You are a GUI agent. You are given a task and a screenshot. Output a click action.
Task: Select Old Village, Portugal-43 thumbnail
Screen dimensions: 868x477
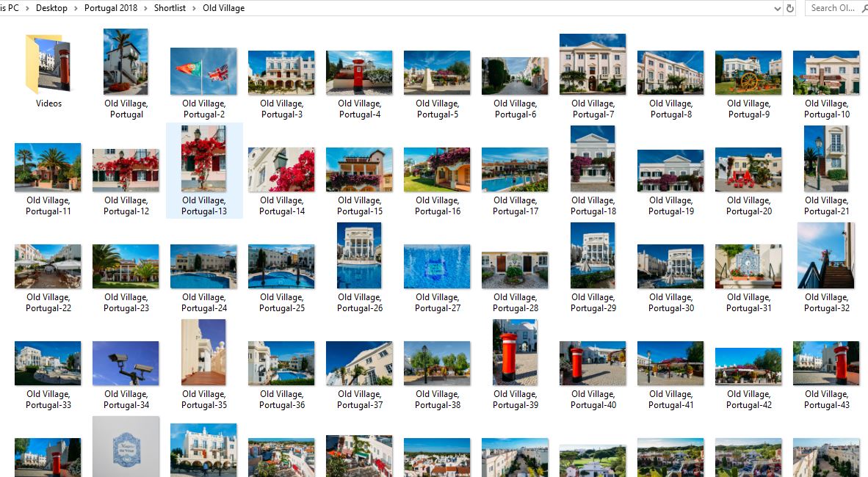[826, 363]
